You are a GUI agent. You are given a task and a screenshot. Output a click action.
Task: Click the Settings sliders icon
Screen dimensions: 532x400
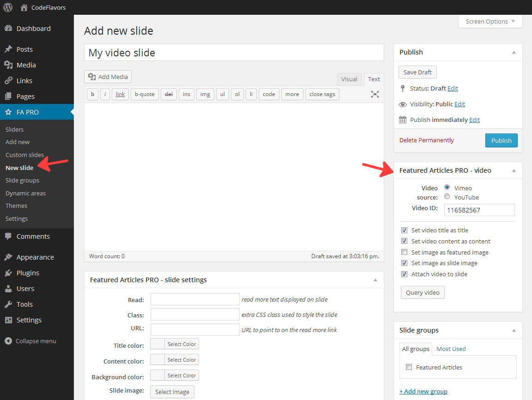pos(8,320)
